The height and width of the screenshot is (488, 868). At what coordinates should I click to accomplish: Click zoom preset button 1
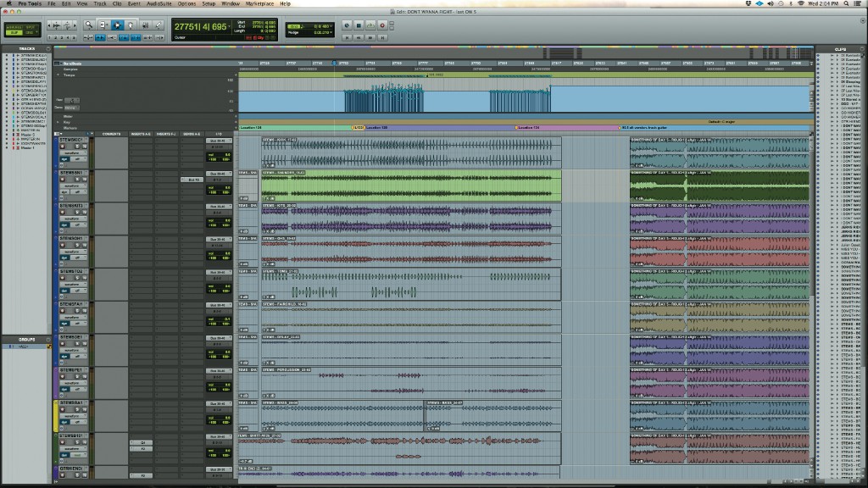point(50,37)
